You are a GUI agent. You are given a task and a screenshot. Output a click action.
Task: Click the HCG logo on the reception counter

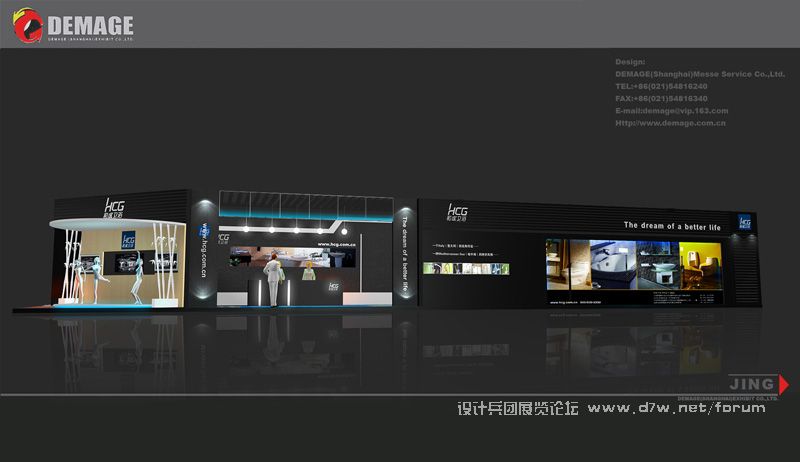pos(333,286)
